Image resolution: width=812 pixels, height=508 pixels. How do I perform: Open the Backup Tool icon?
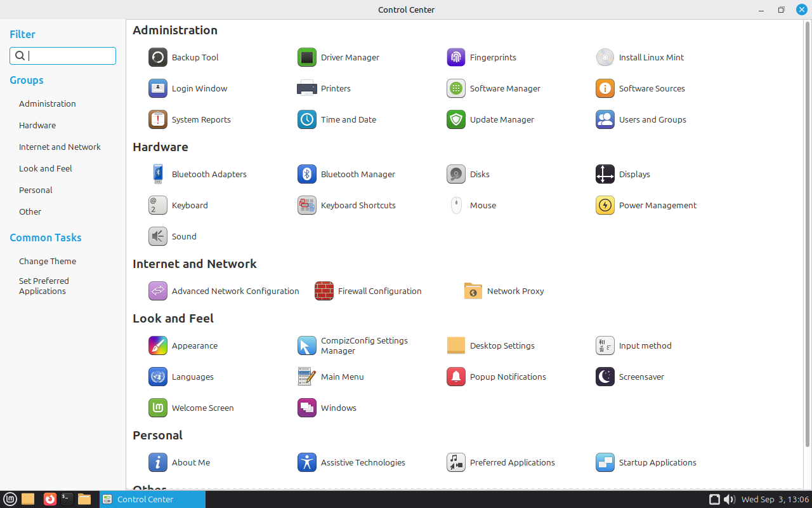(158, 57)
